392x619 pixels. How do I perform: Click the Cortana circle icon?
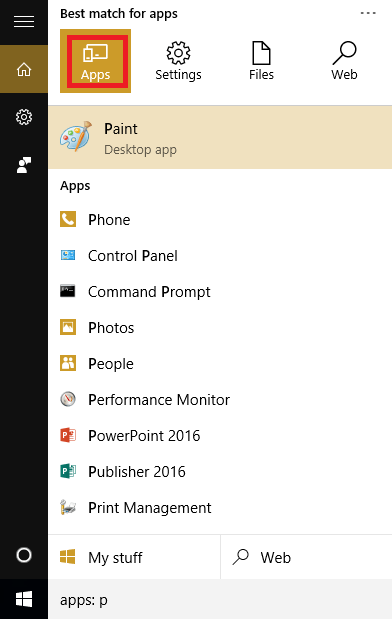pyautogui.click(x=24, y=555)
